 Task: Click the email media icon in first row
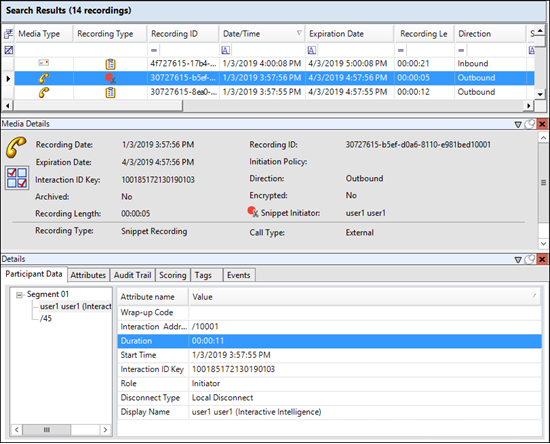point(43,63)
